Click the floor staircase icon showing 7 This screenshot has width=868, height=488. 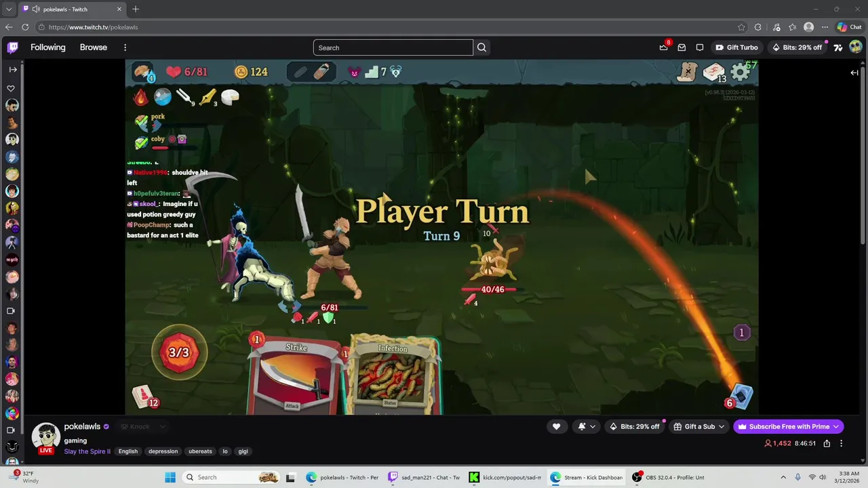click(x=375, y=72)
